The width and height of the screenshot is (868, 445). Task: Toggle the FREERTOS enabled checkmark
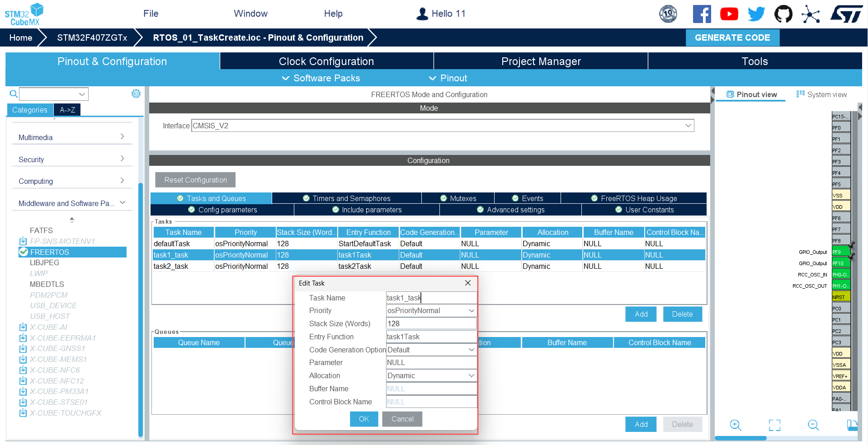coord(24,252)
